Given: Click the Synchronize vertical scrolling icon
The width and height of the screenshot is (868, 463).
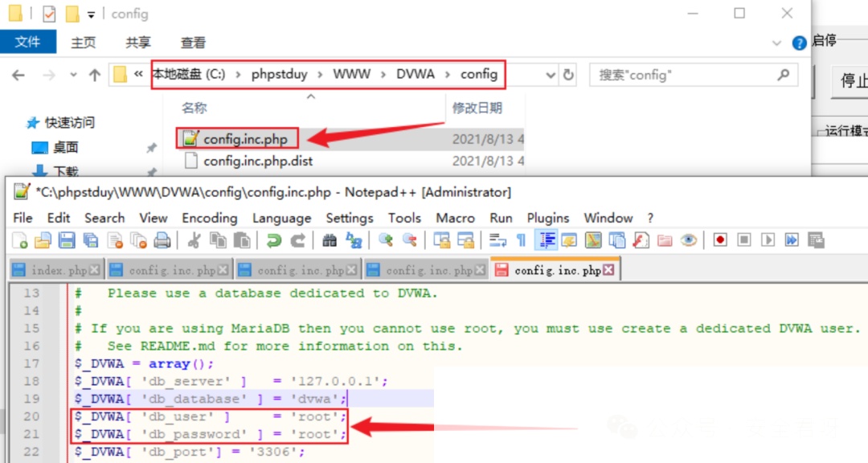Looking at the screenshot, I should [x=442, y=240].
